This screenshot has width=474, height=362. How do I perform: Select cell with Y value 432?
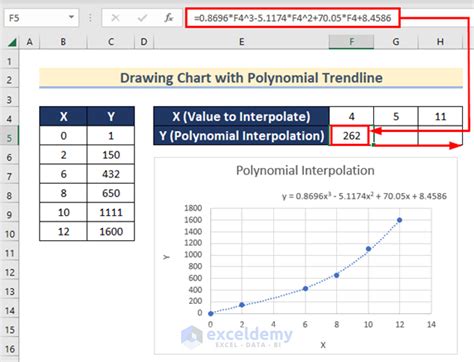click(x=111, y=174)
